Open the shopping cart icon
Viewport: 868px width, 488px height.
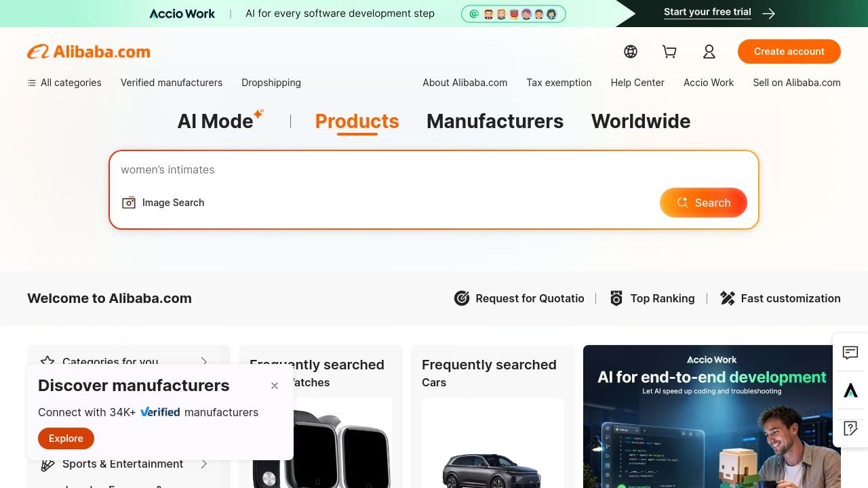click(669, 52)
